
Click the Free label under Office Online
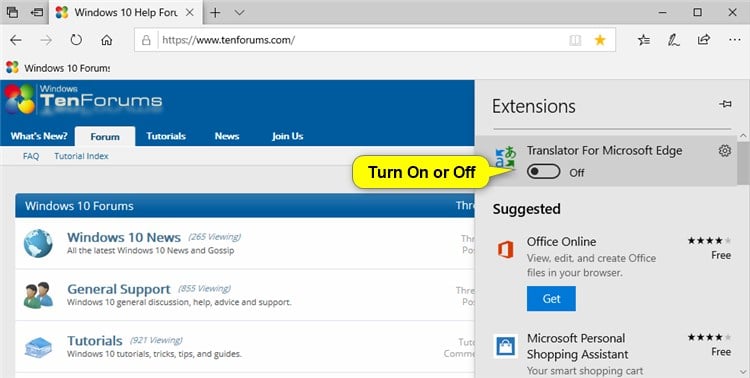point(721,255)
